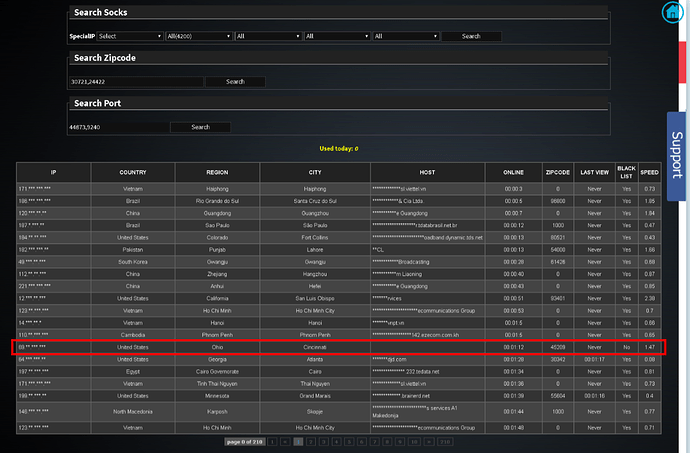This screenshot has width=690, height=453.
Task: Click the Search Zipcode input field
Action: point(117,81)
